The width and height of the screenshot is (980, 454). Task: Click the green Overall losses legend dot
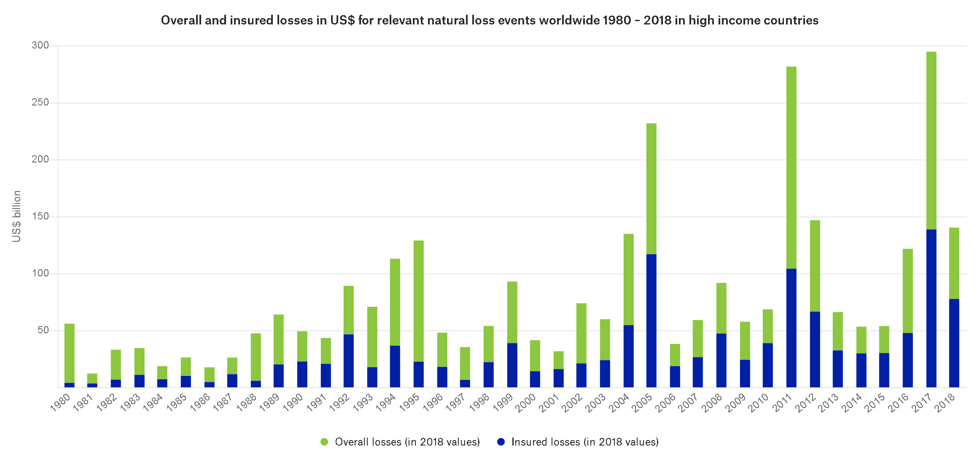coord(324,442)
